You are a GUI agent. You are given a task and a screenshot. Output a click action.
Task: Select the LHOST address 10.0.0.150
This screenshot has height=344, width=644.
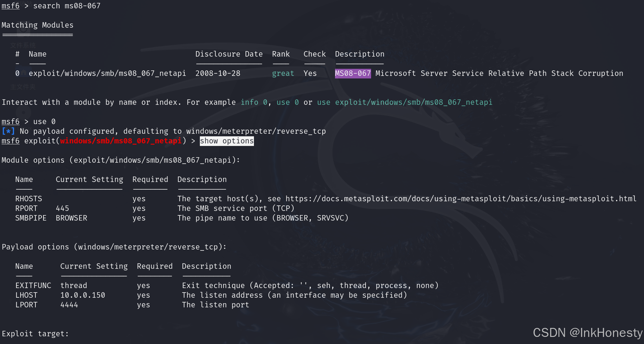(82, 295)
